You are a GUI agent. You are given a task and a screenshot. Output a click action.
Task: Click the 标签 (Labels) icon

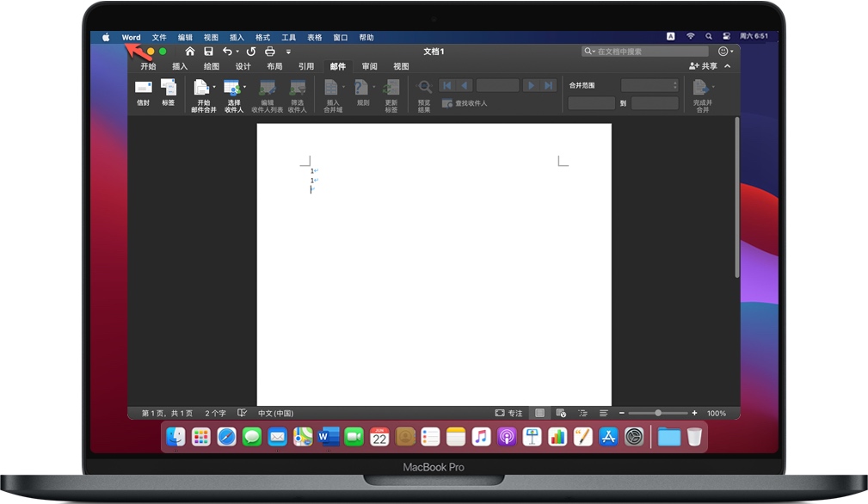click(169, 89)
